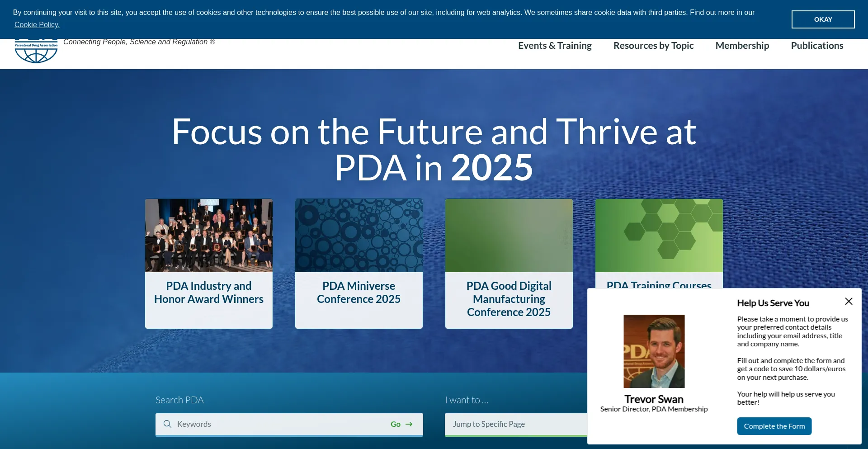
Task: Expand the Jump to Specific Page dropdown
Action: [515, 424]
